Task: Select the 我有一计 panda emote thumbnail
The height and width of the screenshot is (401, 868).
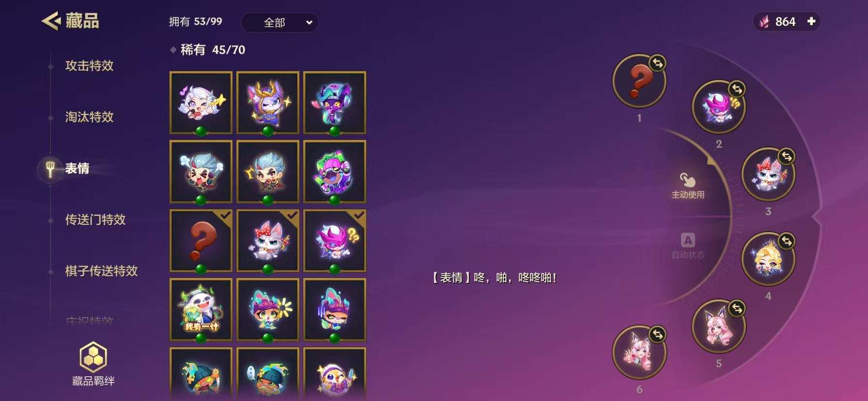Action: 201,309
